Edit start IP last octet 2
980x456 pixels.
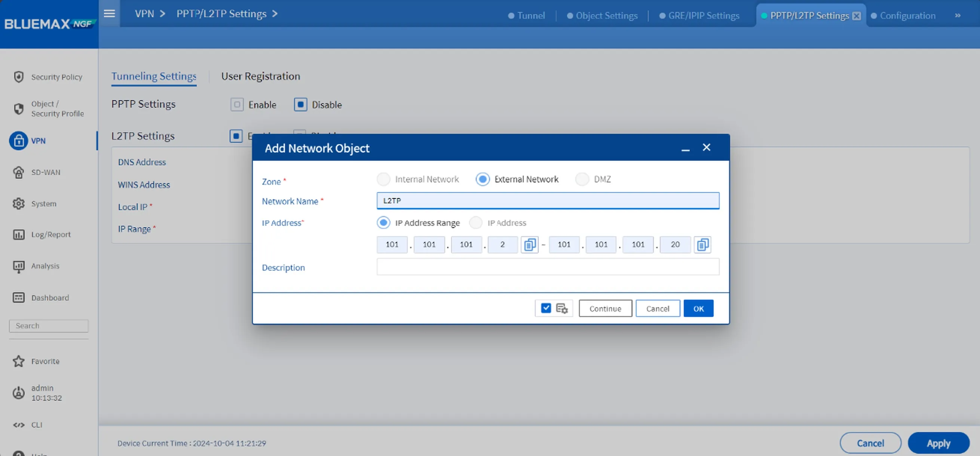(x=503, y=244)
